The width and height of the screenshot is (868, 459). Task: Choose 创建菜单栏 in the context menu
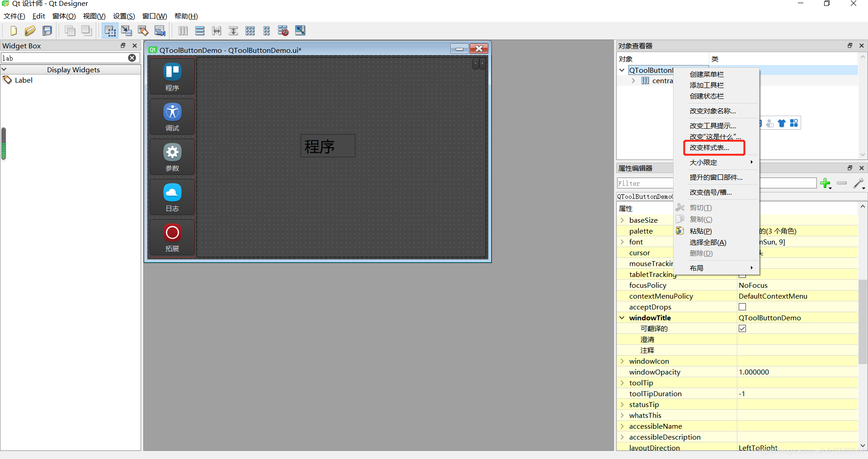pos(716,75)
